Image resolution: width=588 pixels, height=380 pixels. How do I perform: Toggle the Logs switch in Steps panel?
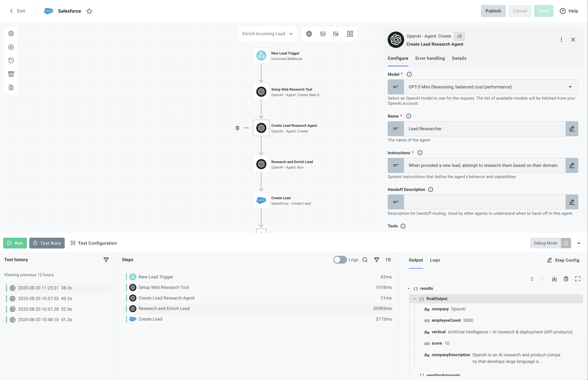(x=340, y=260)
